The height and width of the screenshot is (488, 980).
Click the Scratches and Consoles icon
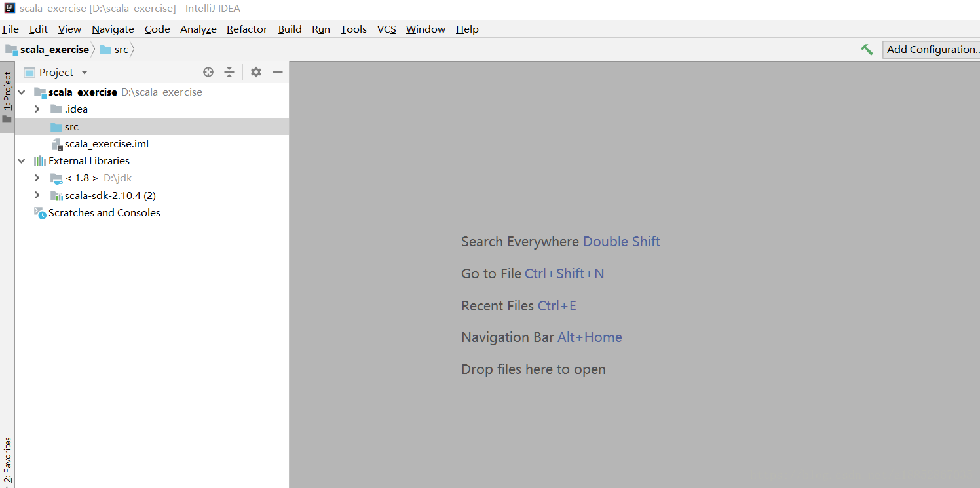(40, 213)
